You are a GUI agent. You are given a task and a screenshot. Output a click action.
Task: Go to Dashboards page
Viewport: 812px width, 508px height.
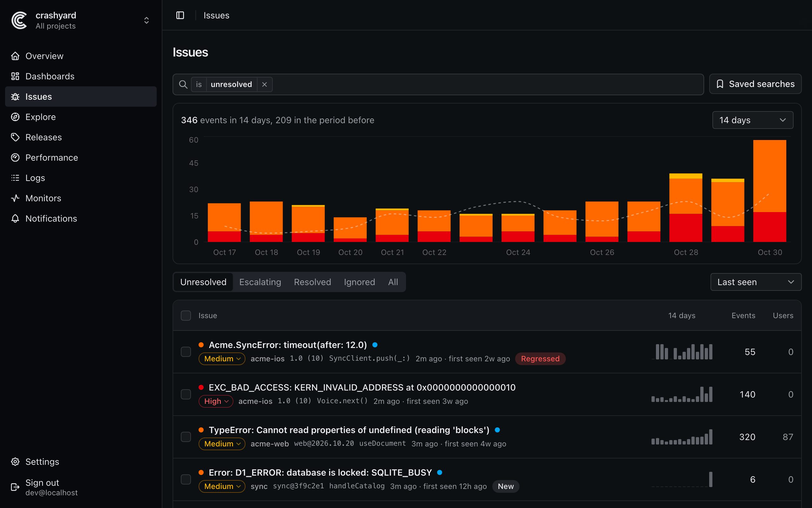[81, 76]
